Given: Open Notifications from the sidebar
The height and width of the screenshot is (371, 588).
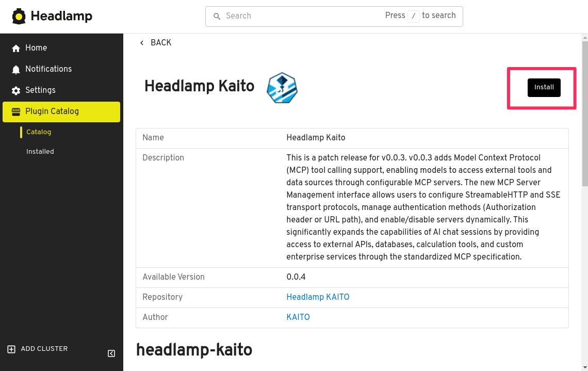Looking at the screenshot, I should coord(48,69).
